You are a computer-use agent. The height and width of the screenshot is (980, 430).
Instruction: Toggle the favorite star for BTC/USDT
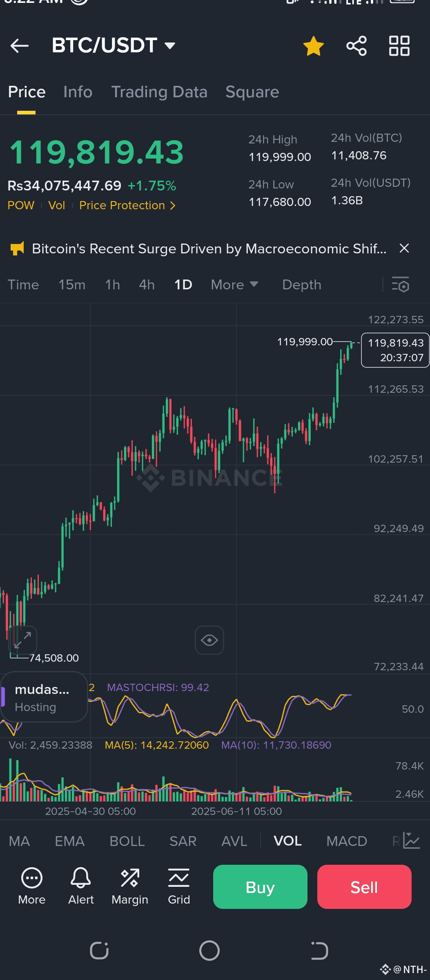[314, 46]
